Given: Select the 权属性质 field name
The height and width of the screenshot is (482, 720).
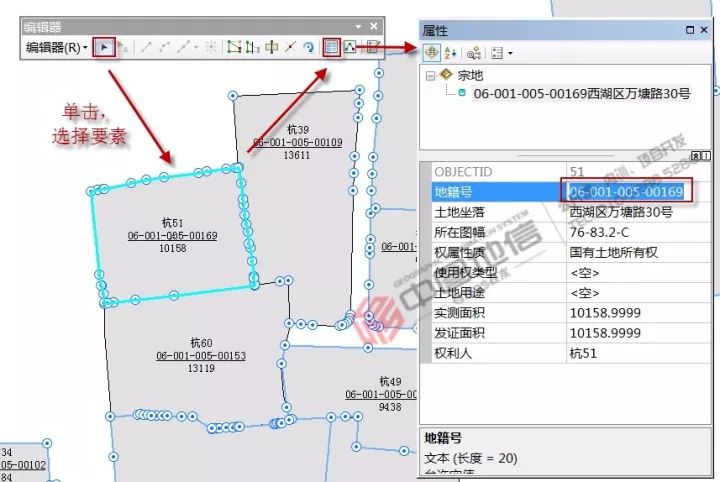Looking at the screenshot, I should [x=459, y=252].
